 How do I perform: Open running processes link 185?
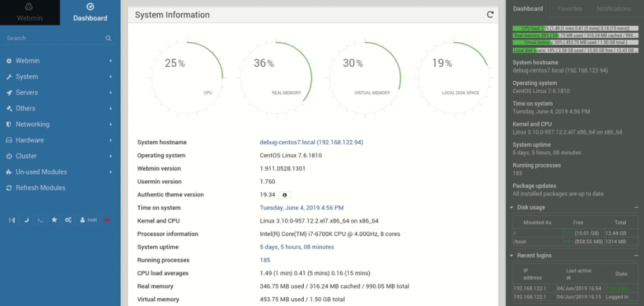pyautogui.click(x=265, y=260)
